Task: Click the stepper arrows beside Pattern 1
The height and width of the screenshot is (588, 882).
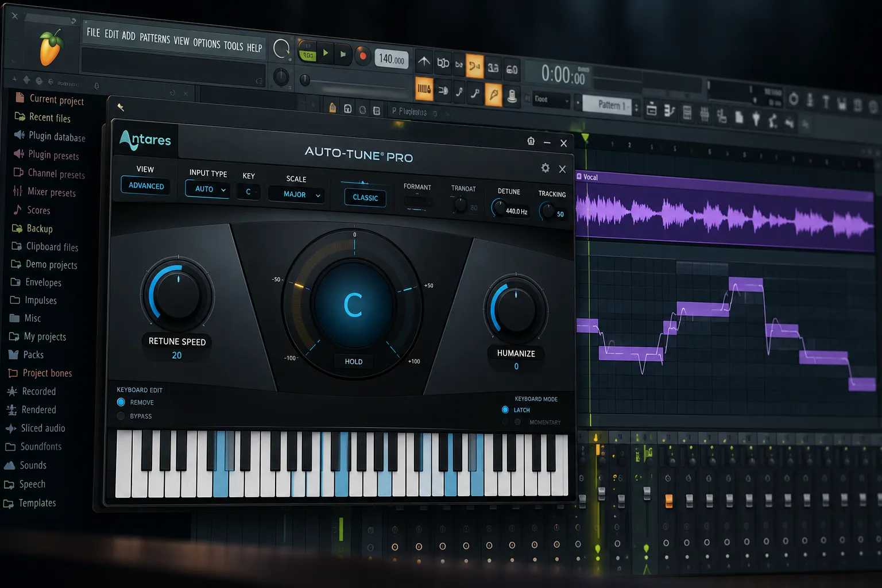Action: [636, 107]
